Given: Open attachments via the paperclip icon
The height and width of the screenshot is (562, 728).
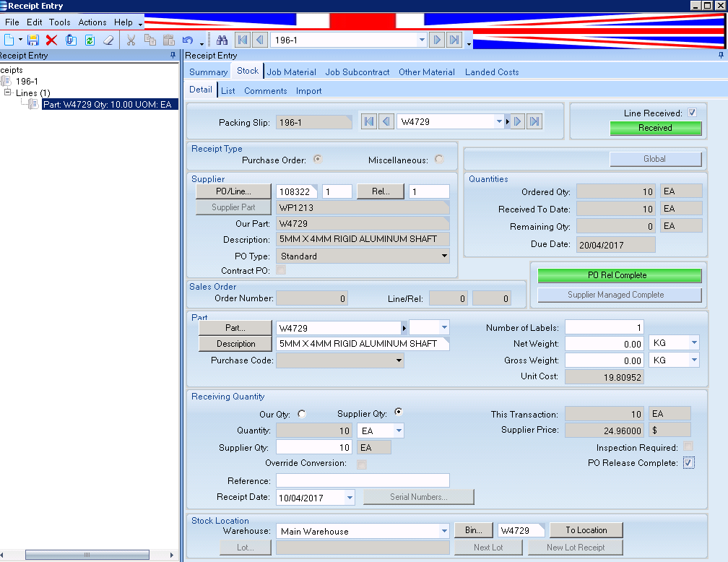Looking at the screenshot, I should coord(71,40).
